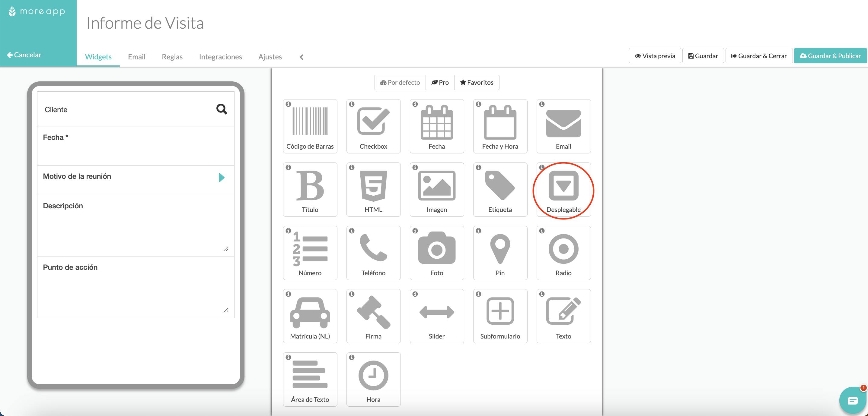Image resolution: width=868 pixels, height=416 pixels.
Task: Open the Favoritos widgets filter
Action: click(x=476, y=82)
